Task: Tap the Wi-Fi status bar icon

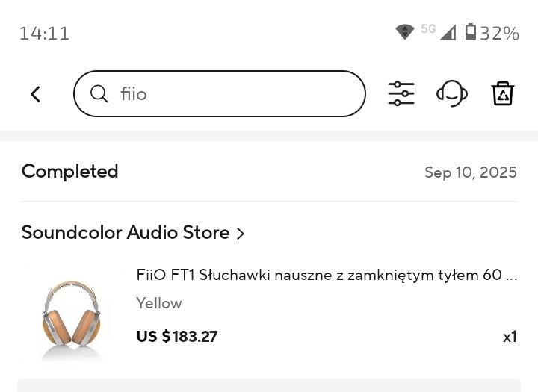Action: click(404, 32)
